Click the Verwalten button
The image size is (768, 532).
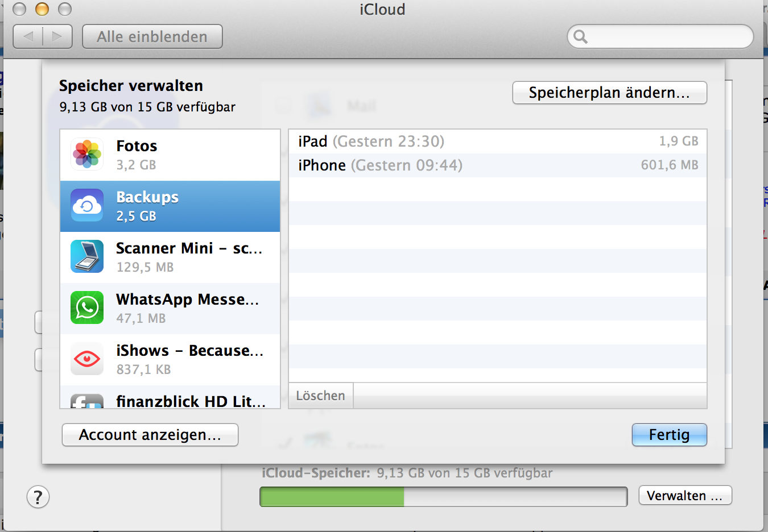point(686,496)
